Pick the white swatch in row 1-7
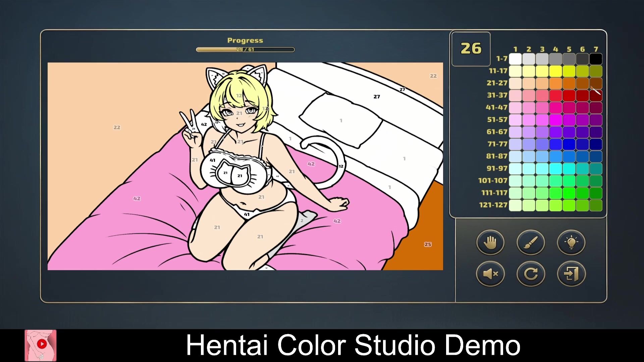This screenshot has height=362, width=644. pyautogui.click(x=515, y=59)
